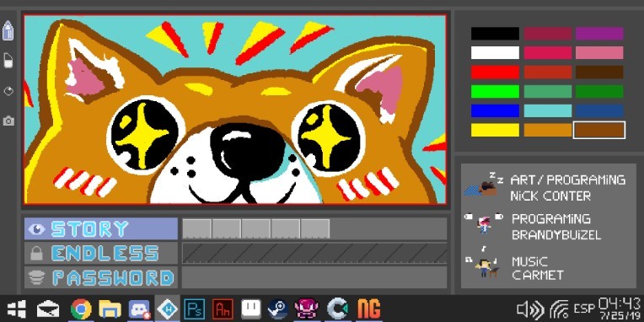Open the 04:43 clock and date
This screenshot has height=322, width=644.
point(620,309)
